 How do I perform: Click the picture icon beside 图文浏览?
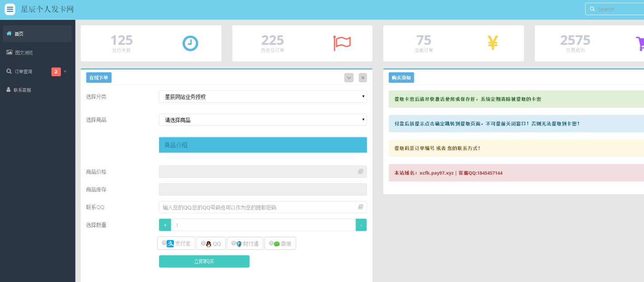click(x=9, y=53)
